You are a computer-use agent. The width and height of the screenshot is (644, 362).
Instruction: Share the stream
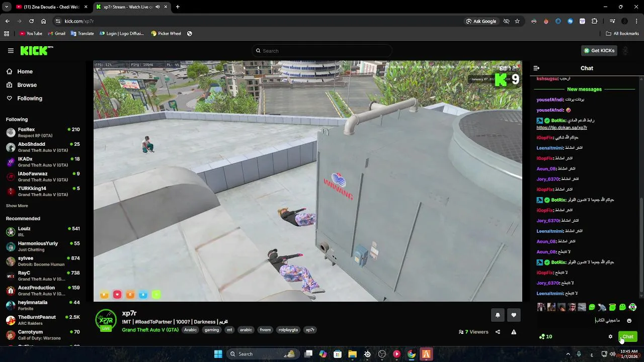tap(498, 332)
